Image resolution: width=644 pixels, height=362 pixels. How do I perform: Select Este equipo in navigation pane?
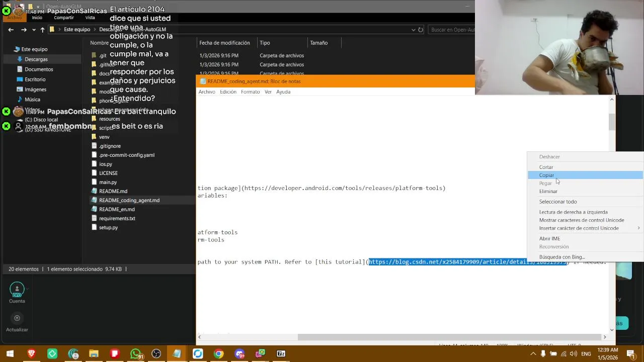point(34,49)
